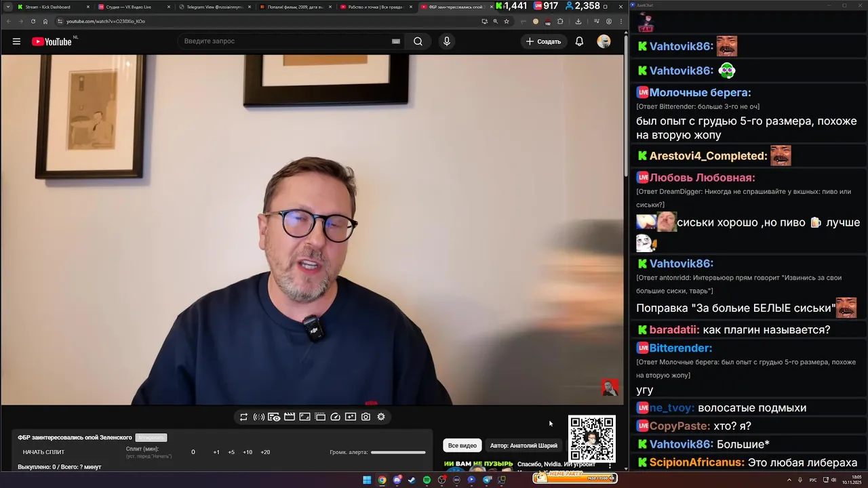This screenshot has width=868, height=488.
Task: Open Steam from the taskbar
Action: (412, 480)
